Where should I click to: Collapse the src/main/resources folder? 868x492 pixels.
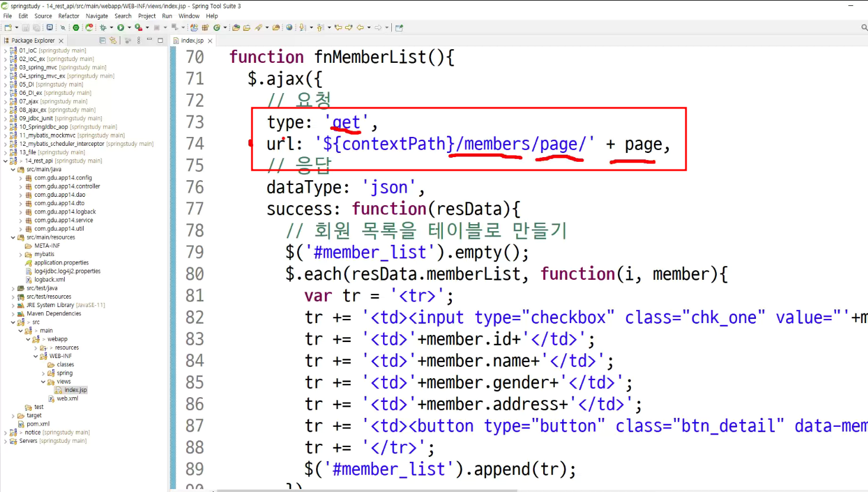point(13,237)
